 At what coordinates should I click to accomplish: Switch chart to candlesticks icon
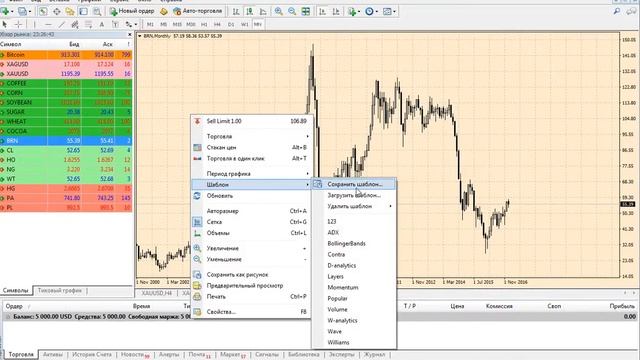(249, 11)
